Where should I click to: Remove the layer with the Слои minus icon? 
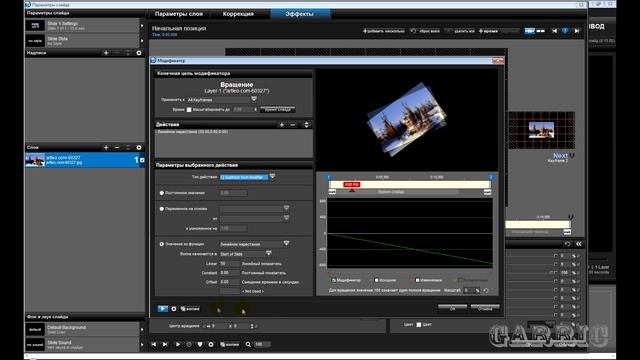[117, 147]
